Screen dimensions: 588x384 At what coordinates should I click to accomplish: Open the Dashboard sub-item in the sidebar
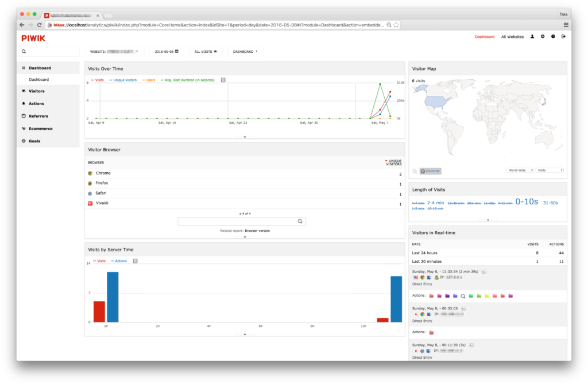[x=48, y=80]
